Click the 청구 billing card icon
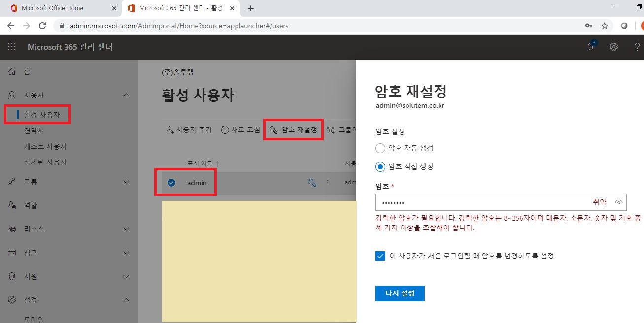The image size is (644, 323). pos(12,253)
